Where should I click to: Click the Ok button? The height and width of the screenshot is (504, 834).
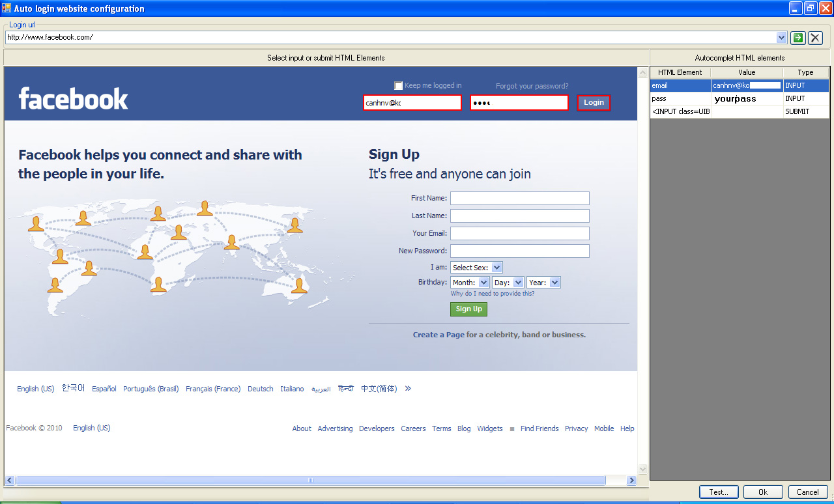point(763,492)
